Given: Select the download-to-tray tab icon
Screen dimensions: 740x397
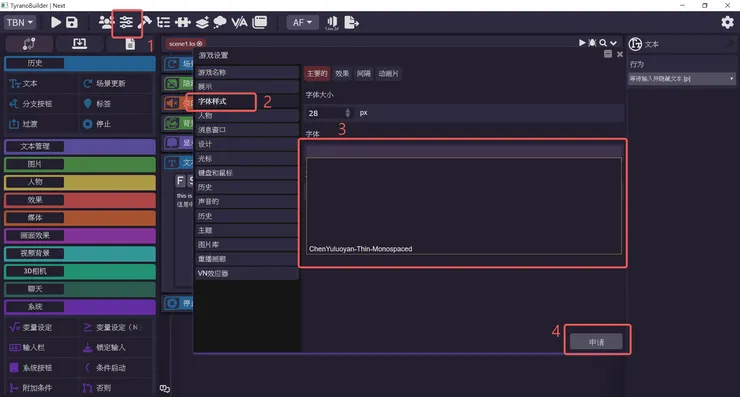Looking at the screenshot, I should click(x=79, y=44).
